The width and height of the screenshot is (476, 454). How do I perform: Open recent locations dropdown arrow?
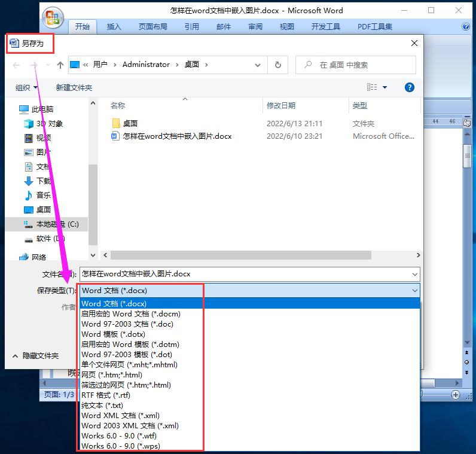point(48,65)
